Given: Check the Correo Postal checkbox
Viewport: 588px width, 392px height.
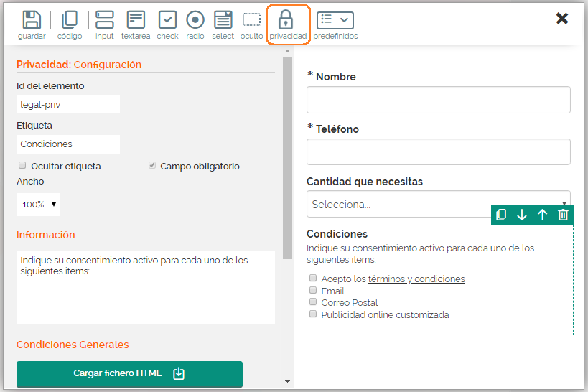Looking at the screenshot, I should coord(313,302).
